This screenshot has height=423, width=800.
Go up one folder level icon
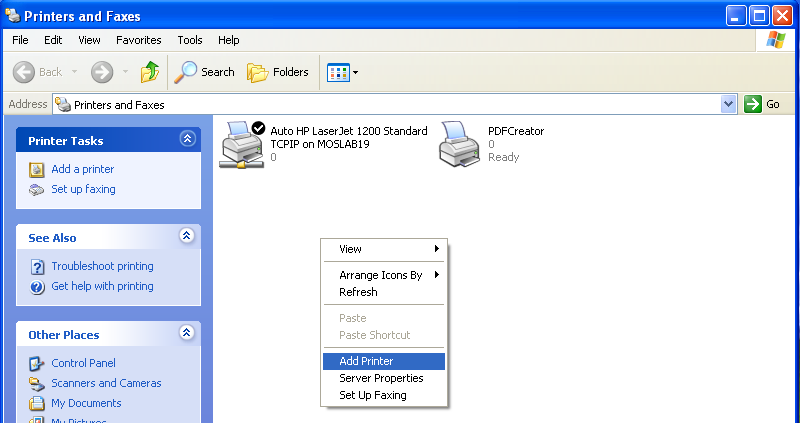(149, 72)
